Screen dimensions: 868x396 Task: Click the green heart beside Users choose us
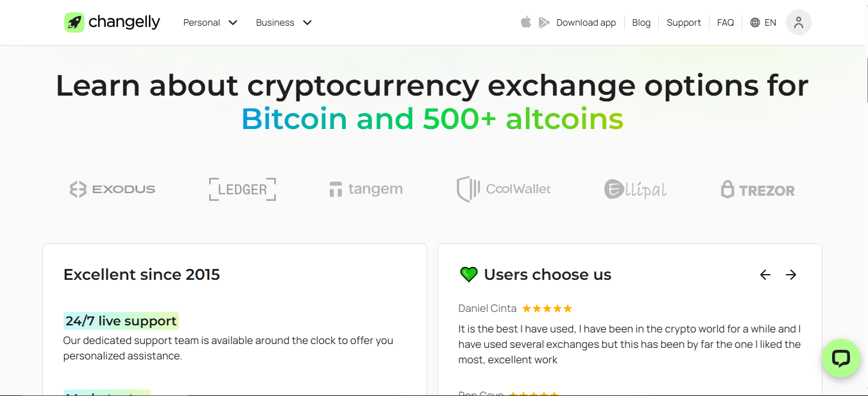pyautogui.click(x=468, y=274)
